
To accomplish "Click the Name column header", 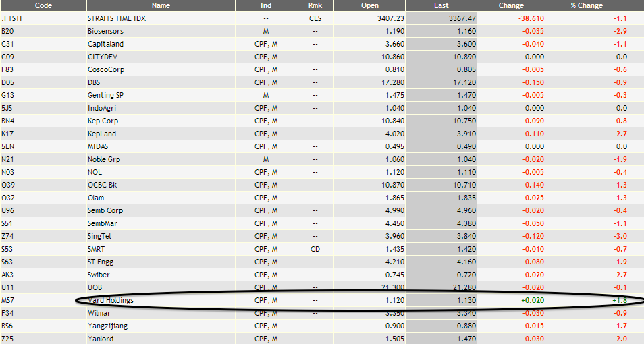I will (161, 5).
